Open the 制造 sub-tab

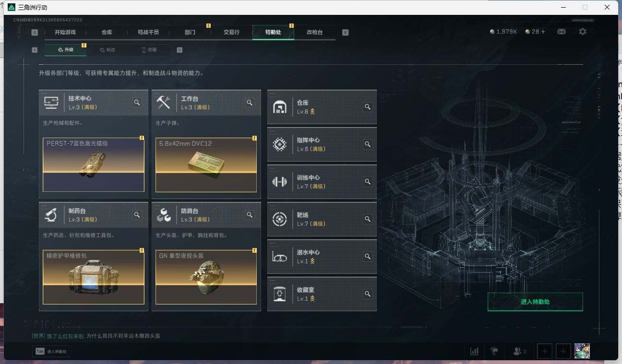tap(108, 50)
